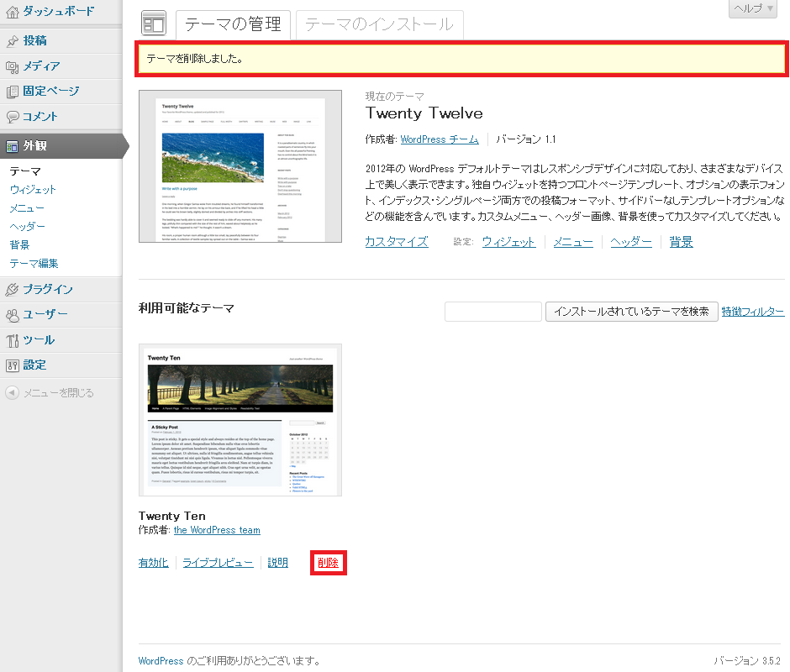Viewport: 790px width, 672px height.
Task: Open the 特徴フィルター feature filter
Action: (x=752, y=312)
